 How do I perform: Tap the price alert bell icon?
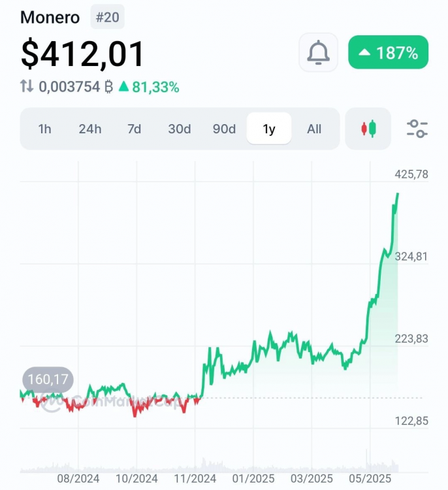pyautogui.click(x=319, y=52)
